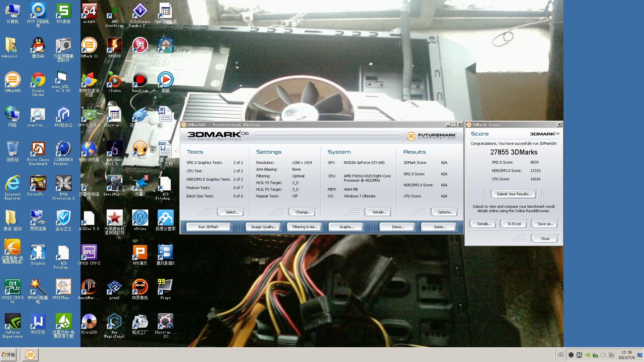Click NVIDIA tray icon

pyautogui.click(x=587, y=355)
